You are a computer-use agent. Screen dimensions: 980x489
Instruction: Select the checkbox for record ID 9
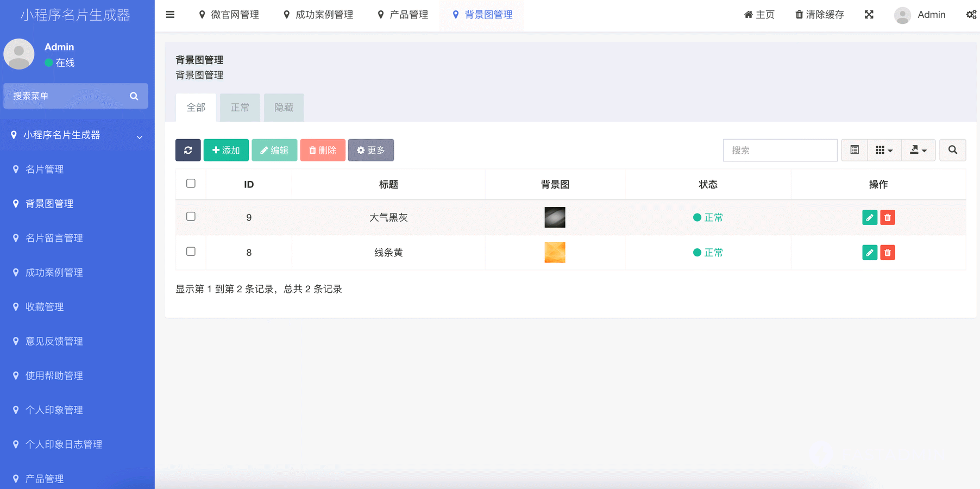191,216
